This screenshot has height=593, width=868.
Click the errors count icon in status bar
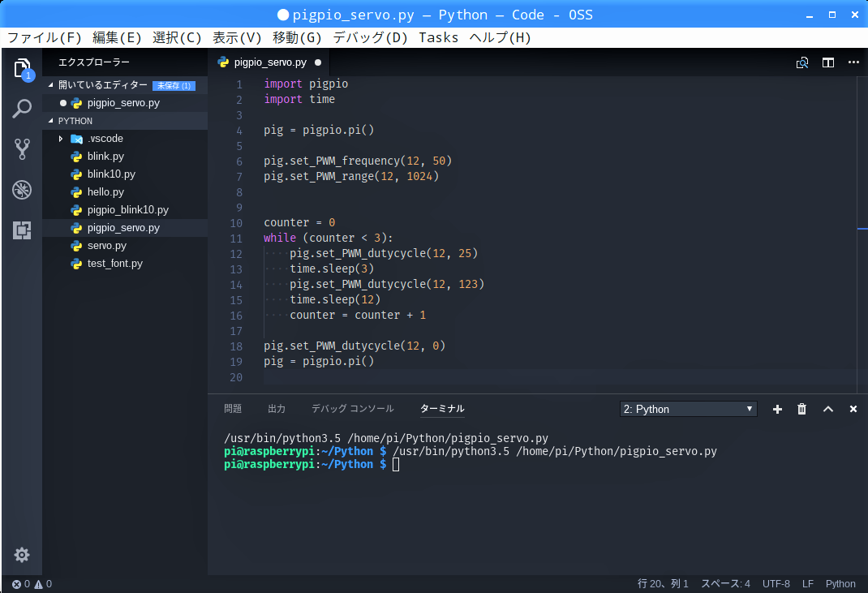click(16, 584)
